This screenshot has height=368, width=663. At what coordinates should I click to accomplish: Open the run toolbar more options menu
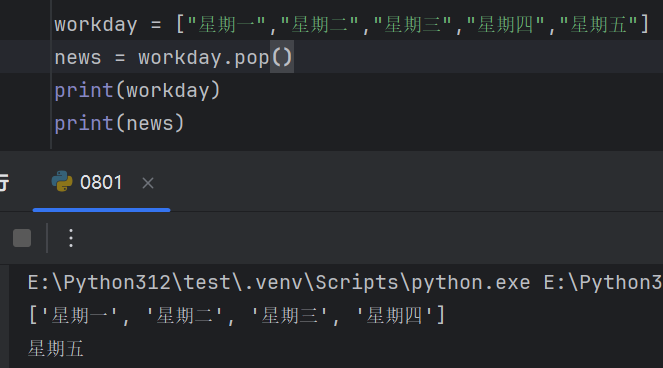point(71,238)
